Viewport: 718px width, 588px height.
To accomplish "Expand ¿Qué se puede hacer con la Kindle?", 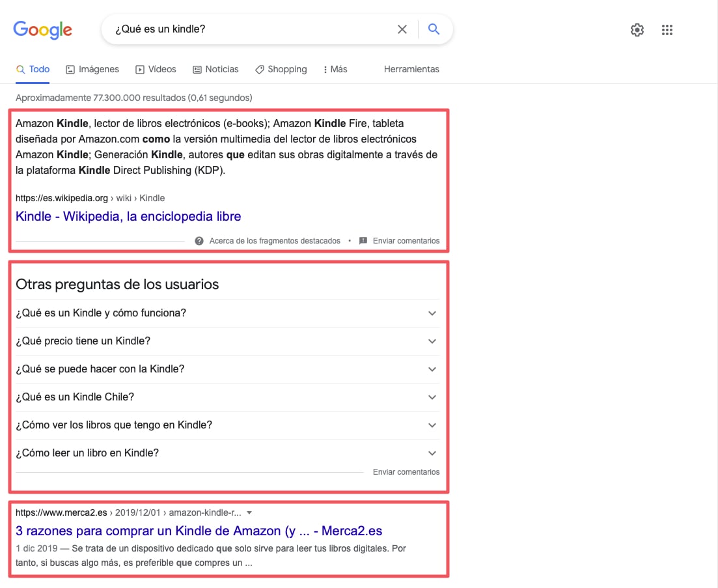I will (228, 369).
